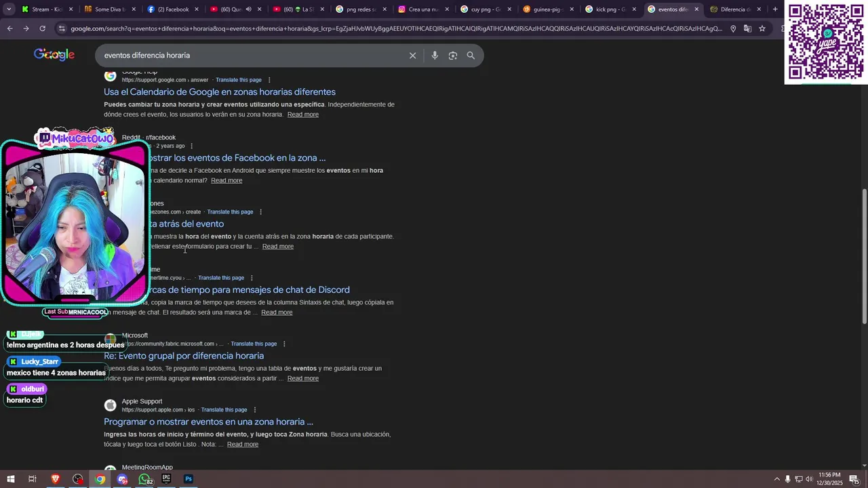Switch to the Crea una nu Instagram tab
The height and width of the screenshot is (488, 868).
click(x=423, y=9)
